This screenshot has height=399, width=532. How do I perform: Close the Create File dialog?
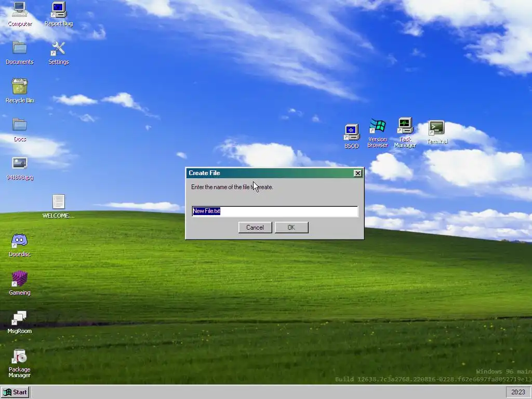tap(357, 174)
